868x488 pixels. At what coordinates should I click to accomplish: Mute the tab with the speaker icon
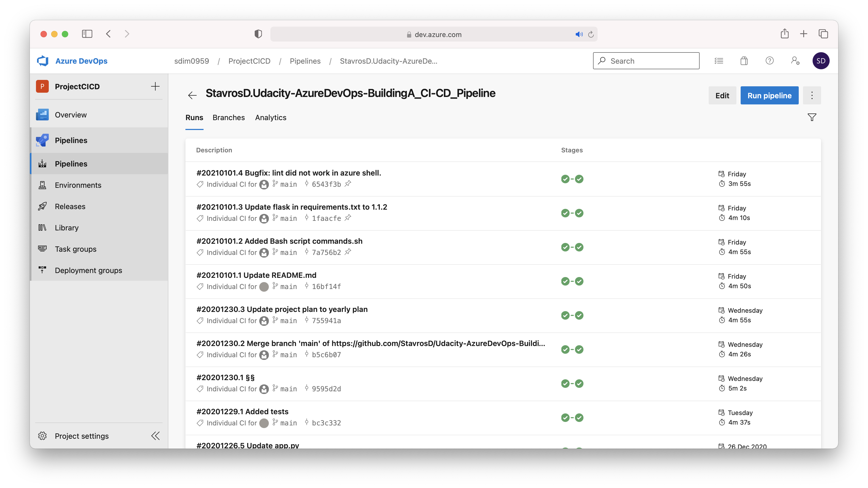[x=579, y=34]
